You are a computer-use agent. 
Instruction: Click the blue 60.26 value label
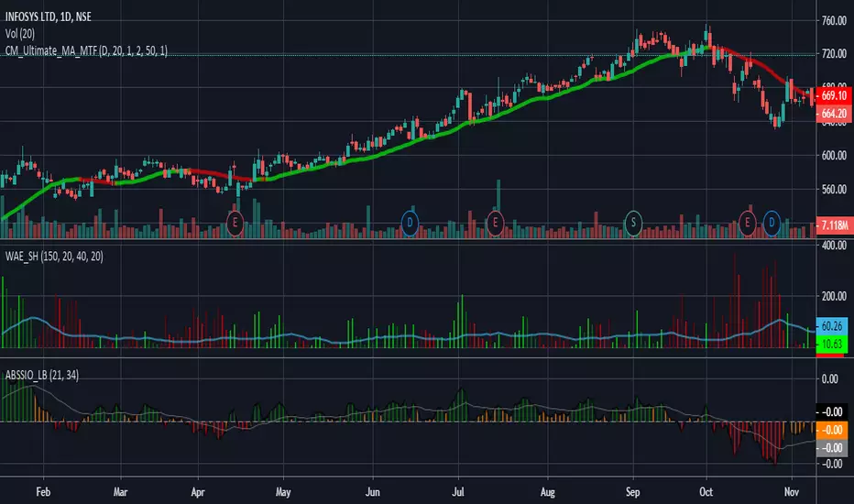[x=832, y=326]
